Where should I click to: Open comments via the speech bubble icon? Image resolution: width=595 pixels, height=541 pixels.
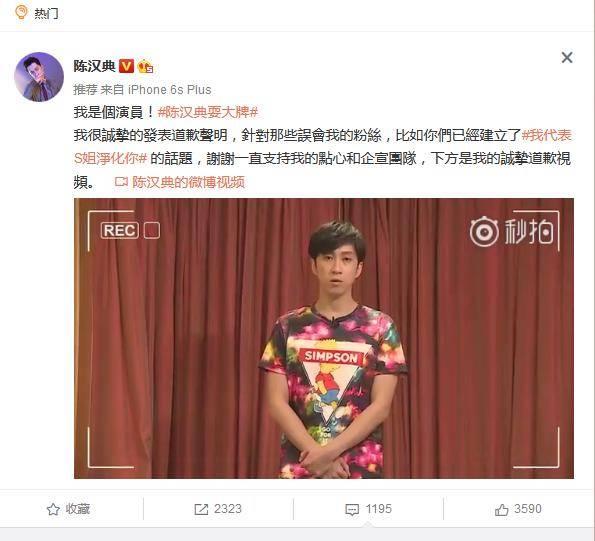click(x=352, y=510)
